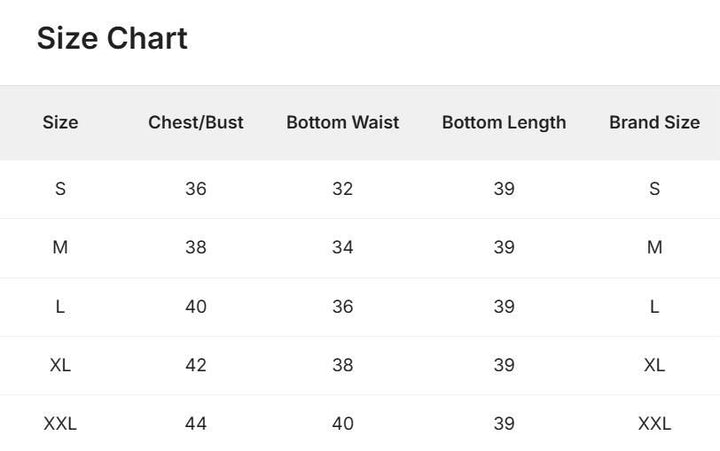Click the Chest/Bust column header

pos(196,122)
